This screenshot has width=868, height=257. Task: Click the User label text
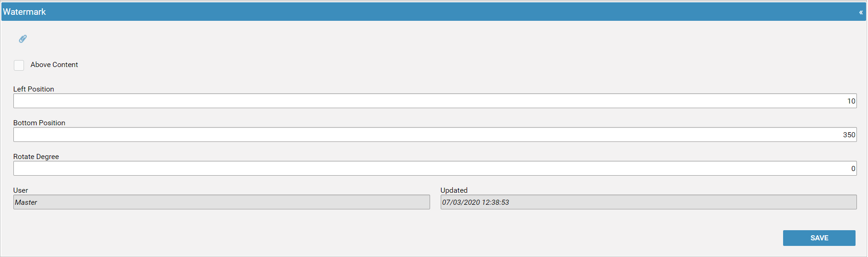click(x=21, y=190)
